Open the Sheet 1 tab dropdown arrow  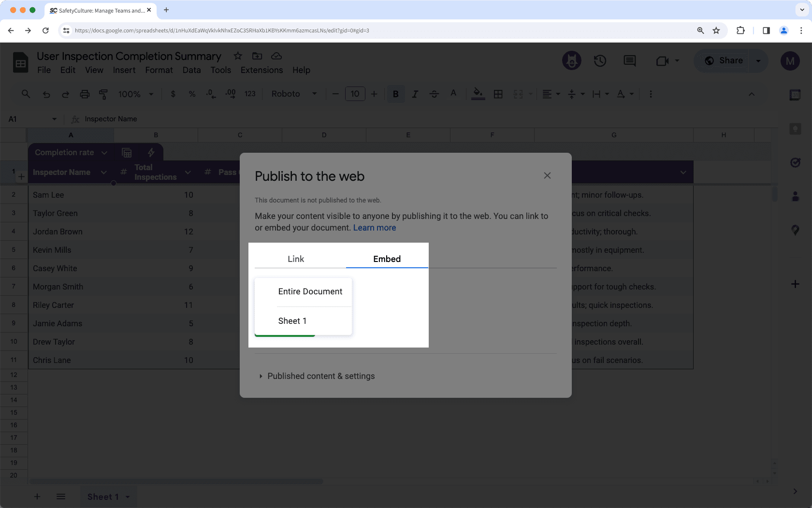[x=128, y=496]
